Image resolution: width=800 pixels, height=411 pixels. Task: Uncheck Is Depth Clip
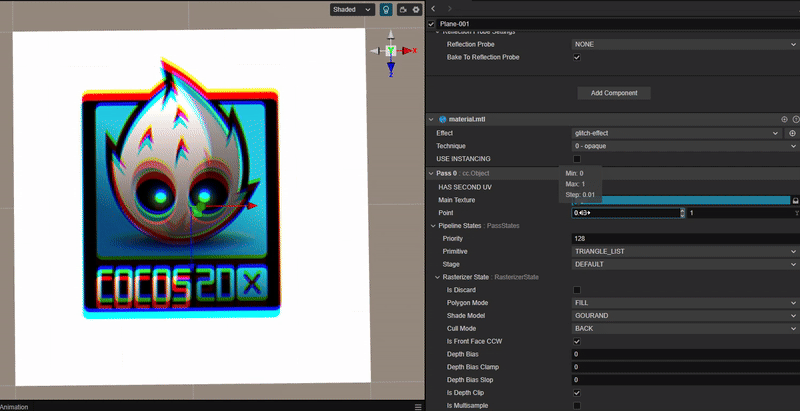(x=577, y=393)
